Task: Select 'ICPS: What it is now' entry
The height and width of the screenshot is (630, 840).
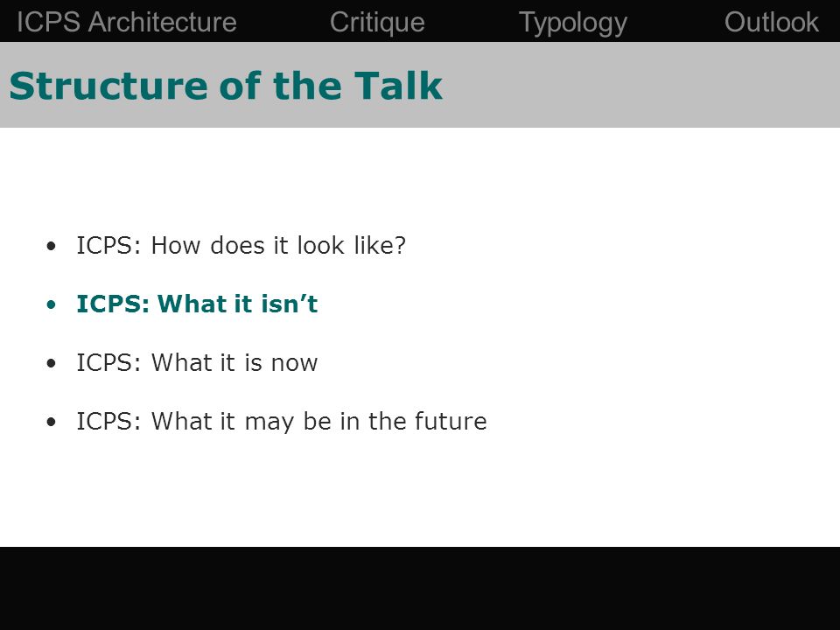Action: click(x=197, y=362)
